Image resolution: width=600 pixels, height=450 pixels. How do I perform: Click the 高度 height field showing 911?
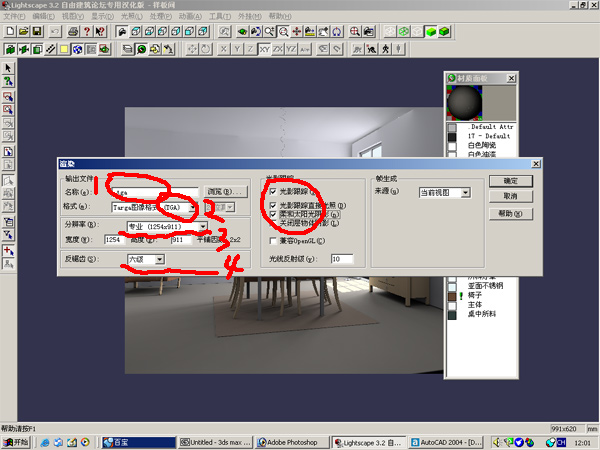181,240
